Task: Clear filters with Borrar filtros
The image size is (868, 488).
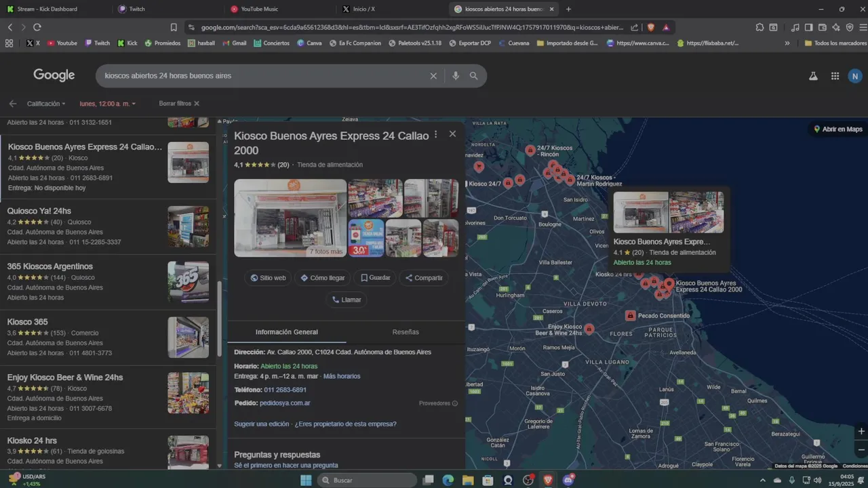Action: click(x=179, y=104)
